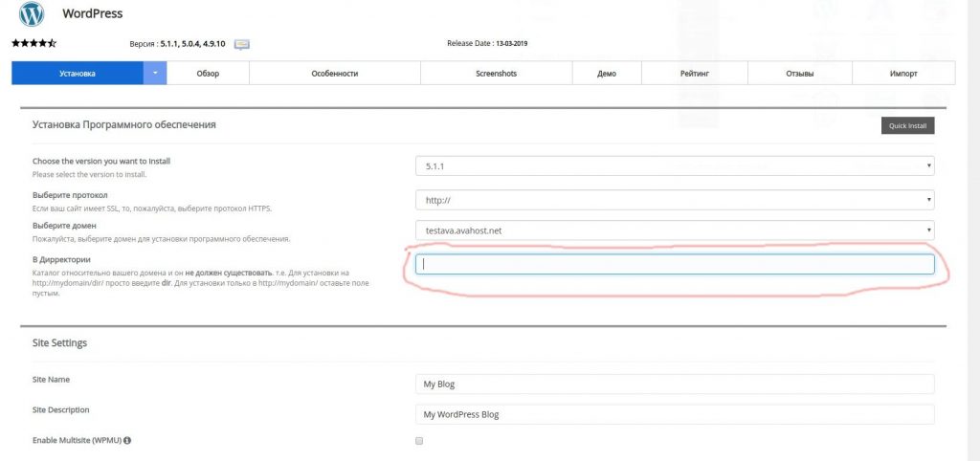Open the Особенности tab
The width and height of the screenshot is (980, 461).
pyautogui.click(x=335, y=73)
